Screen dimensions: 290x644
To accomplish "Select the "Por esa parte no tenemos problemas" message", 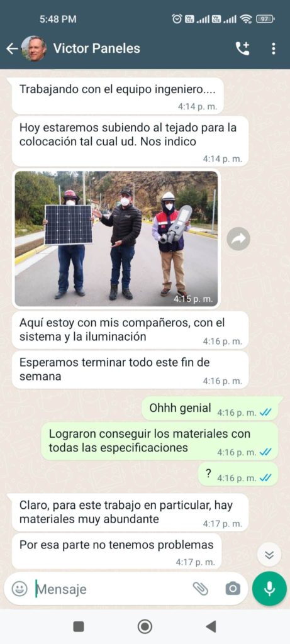I will [x=116, y=551].
